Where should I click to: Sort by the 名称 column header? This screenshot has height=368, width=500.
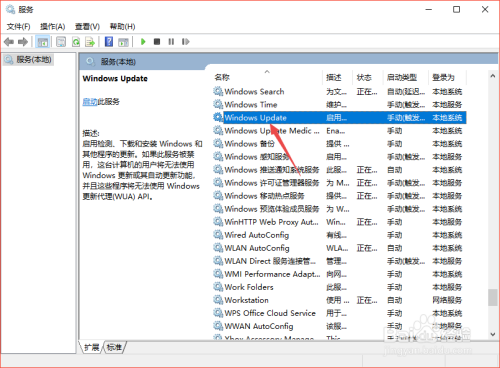pos(222,77)
